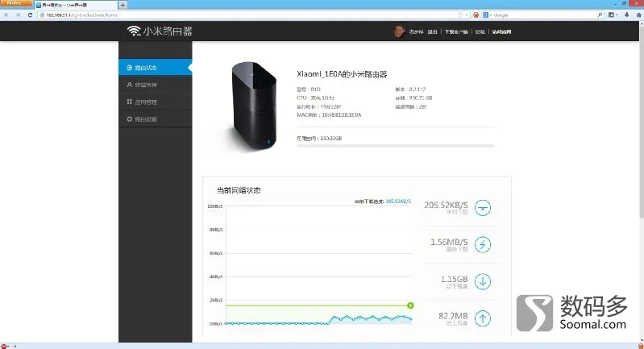Viewport: 644px width, 349px height.
Task: Click the current download speed 385.92KB/S
Action: 398,202
